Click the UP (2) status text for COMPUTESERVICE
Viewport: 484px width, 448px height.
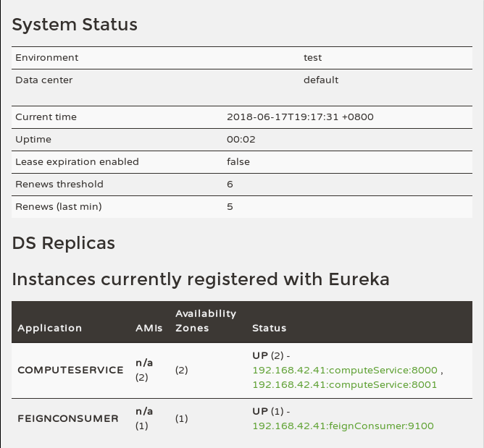coord(267,355)
